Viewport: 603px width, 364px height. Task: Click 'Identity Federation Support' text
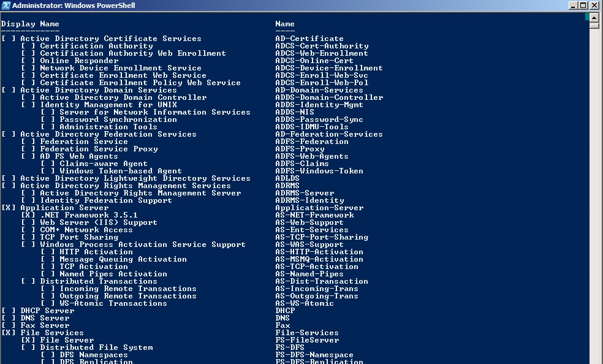click(106, 200)
